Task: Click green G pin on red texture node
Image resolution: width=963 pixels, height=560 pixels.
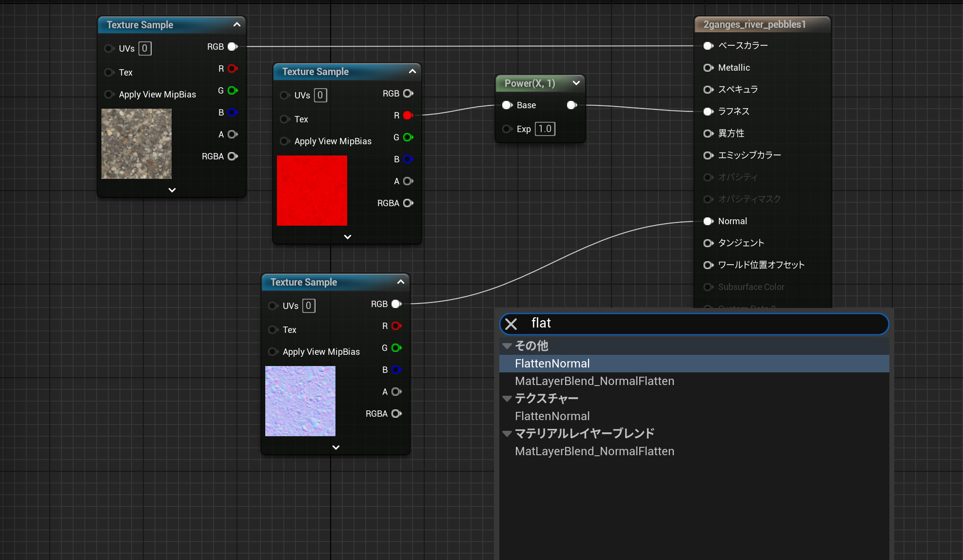Action: pos(408,137)
